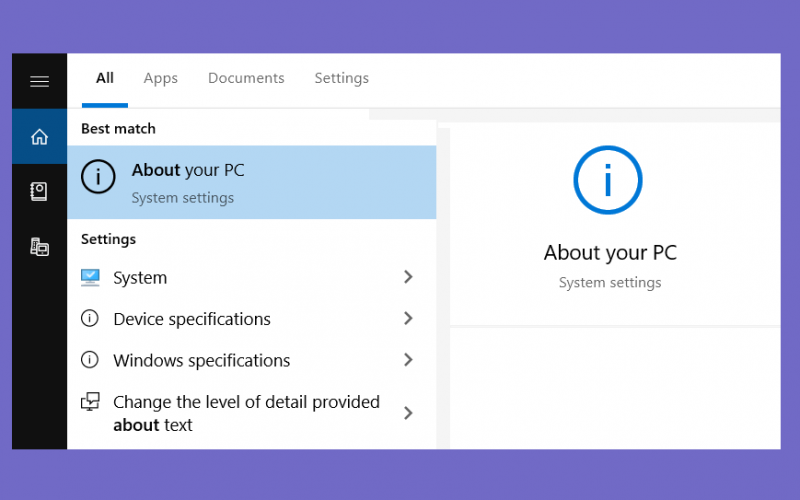This screenshot has width=800, height=500.
Task: Expand the Windows specifications chevron
Action: [408, 360]
